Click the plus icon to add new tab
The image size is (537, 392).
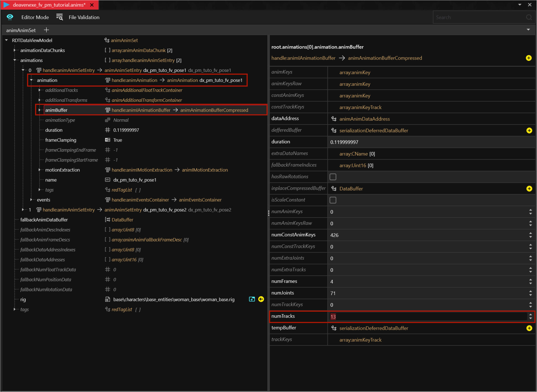tap(47, 30)
